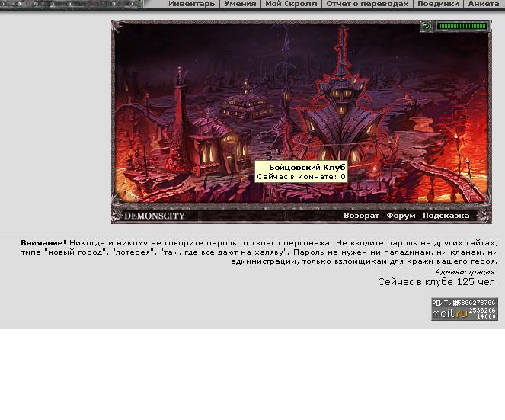Open the Поединки menu item
Screen dimensions: 505x420
pyautogui.click(x=438, y=4)
